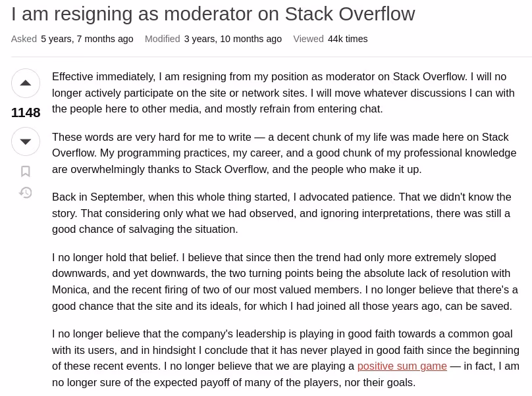Click the paragraph starting "Back in September"

tap(282, 213)
